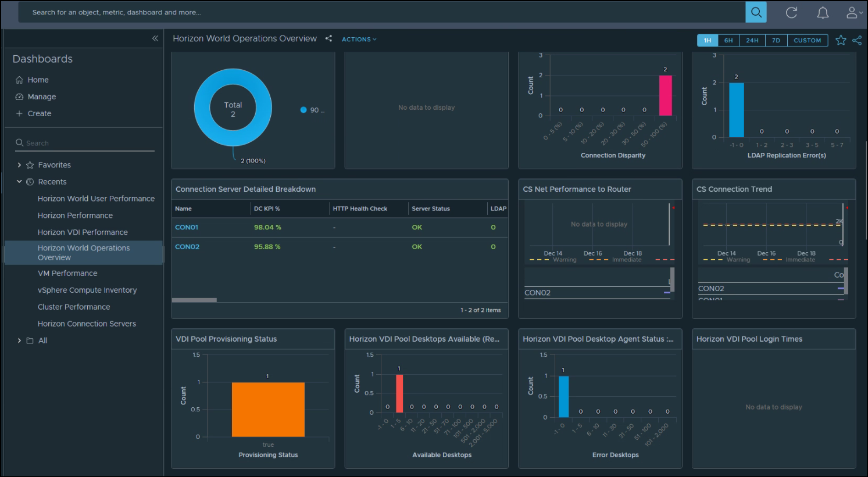Switch to the 6H time range tab
868x477 pixels.
point(729,40)
